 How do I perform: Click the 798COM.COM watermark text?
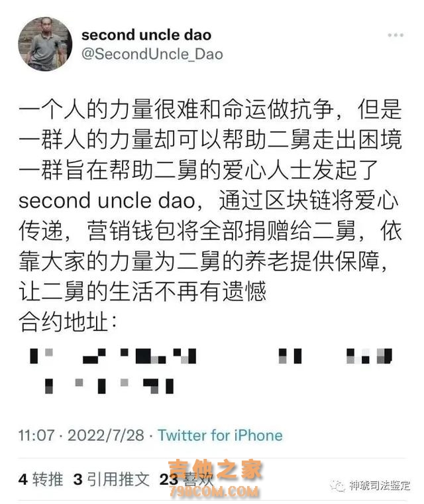214,491
